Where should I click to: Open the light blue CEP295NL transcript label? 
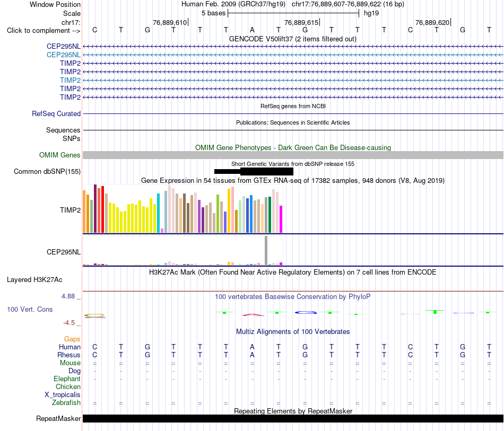click(x=64, y=55)
